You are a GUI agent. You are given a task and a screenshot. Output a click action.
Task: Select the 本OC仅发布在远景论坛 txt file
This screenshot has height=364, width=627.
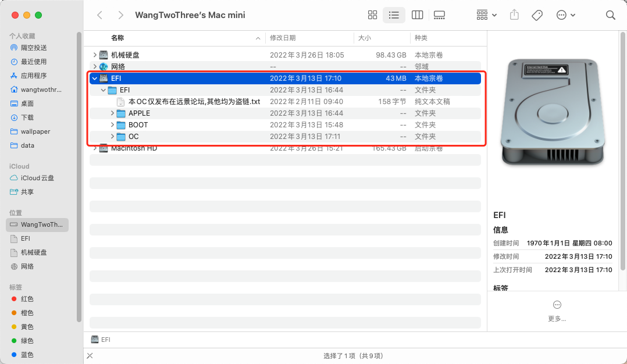pyautogui.click(x=194, y=102)
